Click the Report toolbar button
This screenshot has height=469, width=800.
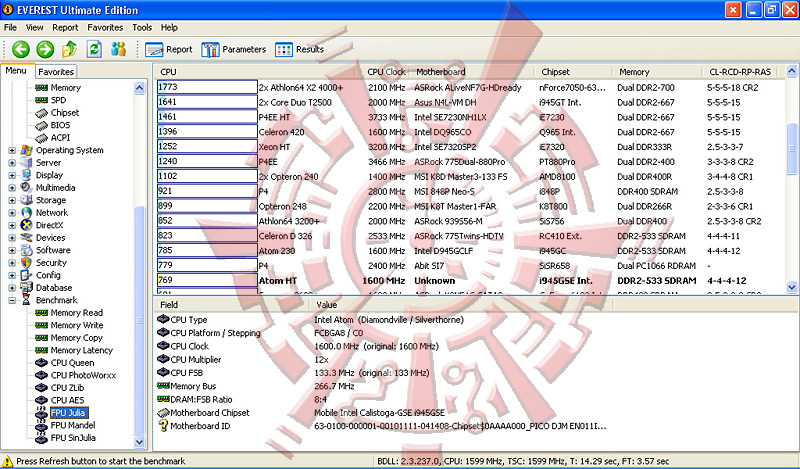tap(169, 50)
